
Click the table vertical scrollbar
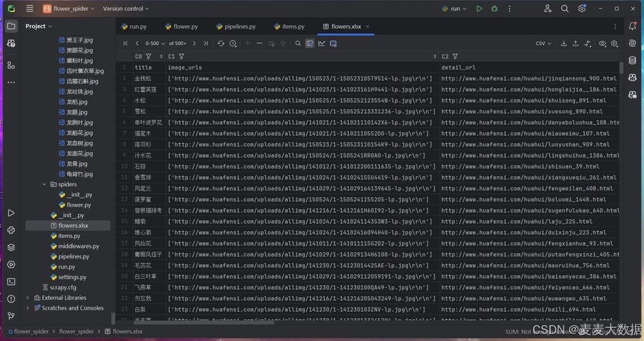tap(621, 68)
